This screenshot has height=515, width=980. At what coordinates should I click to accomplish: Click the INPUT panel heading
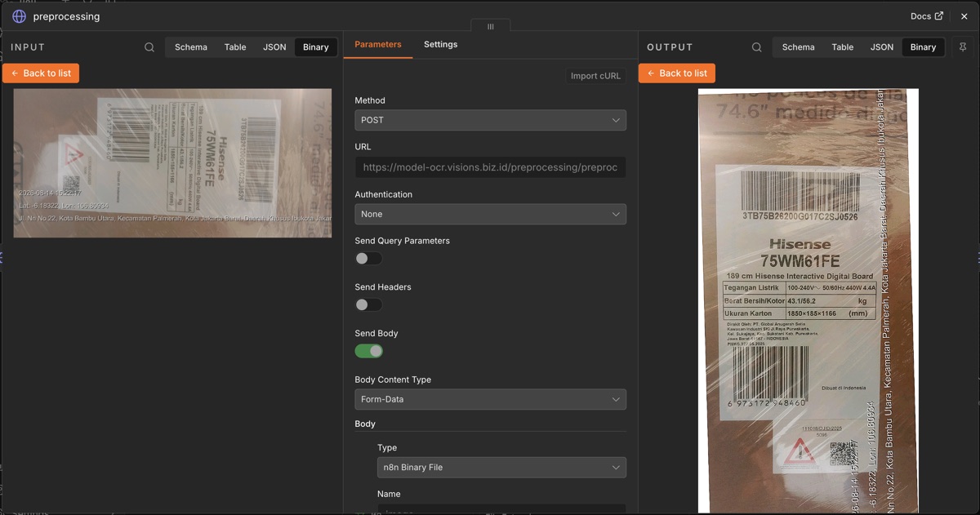(x=28, y=47)
